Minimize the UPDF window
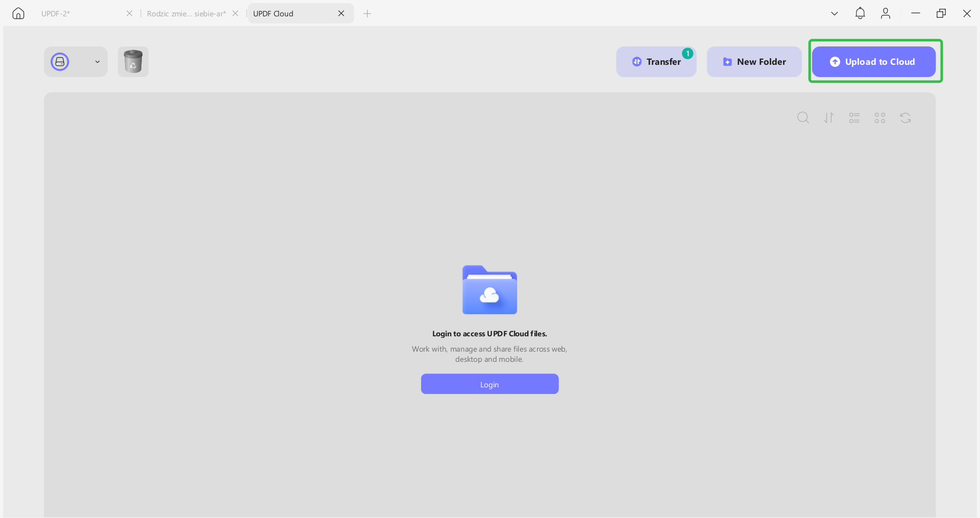Viewport: 980px width, 518px height. 916,13
